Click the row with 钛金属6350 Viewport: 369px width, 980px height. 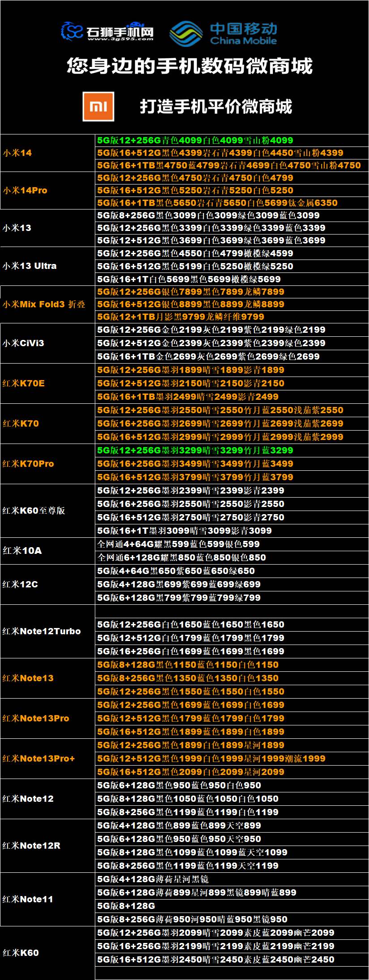pos(232,203)
